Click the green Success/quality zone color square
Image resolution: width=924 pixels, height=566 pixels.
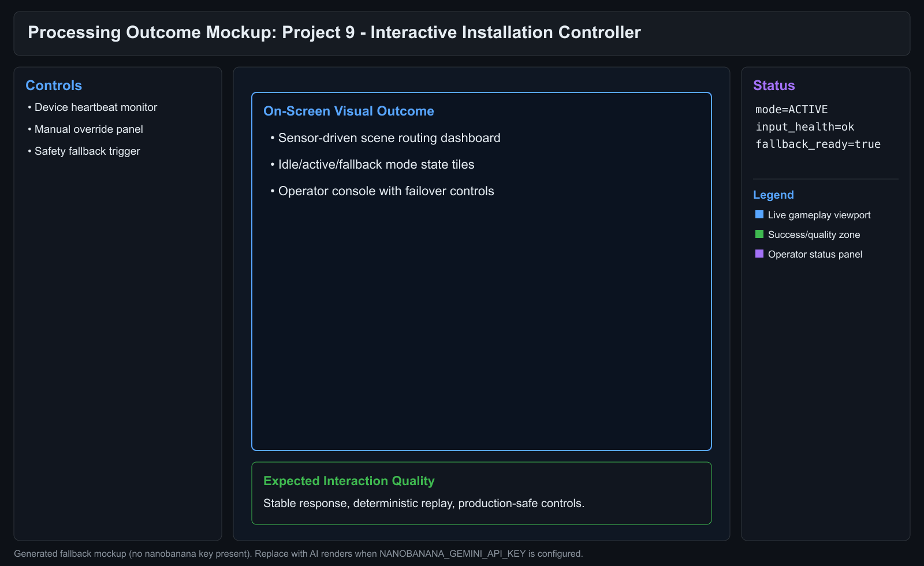(x=759, y=234)
